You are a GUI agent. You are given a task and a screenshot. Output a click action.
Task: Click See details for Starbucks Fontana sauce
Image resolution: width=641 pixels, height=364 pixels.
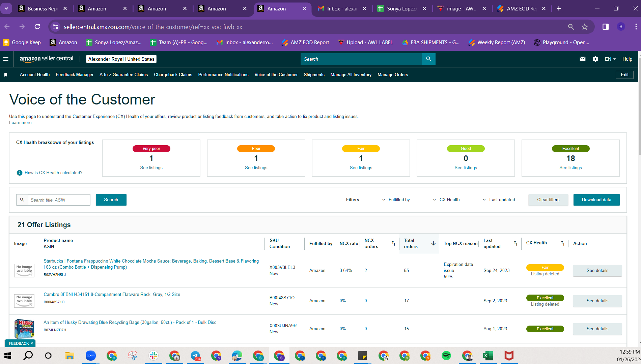(x=597, y=271)
